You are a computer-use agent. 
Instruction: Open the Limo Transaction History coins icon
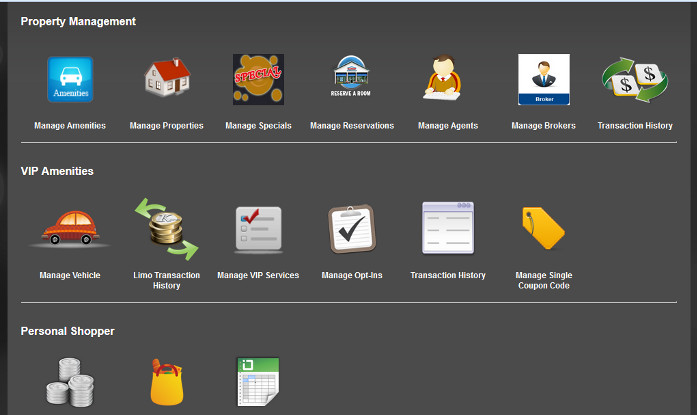[166, 229]
